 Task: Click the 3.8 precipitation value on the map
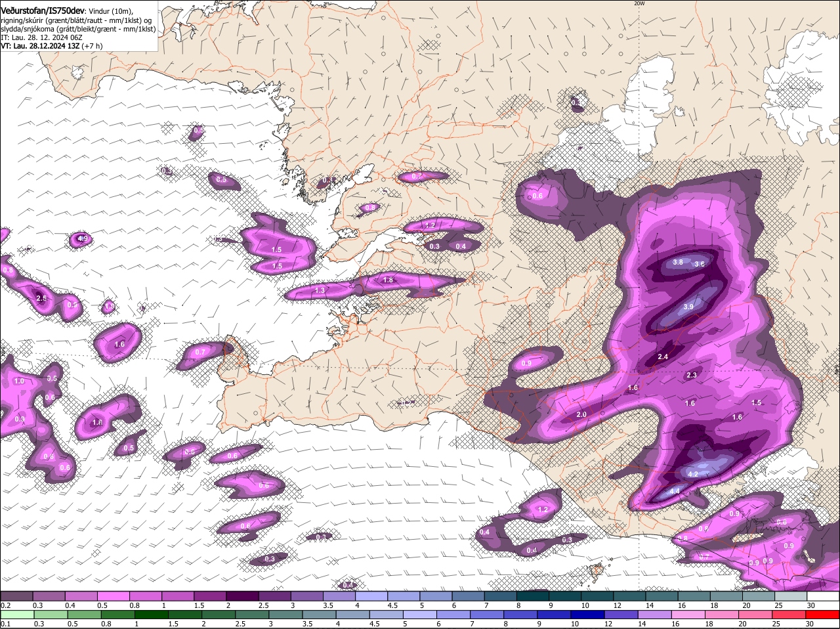click(x=678, y=262)
